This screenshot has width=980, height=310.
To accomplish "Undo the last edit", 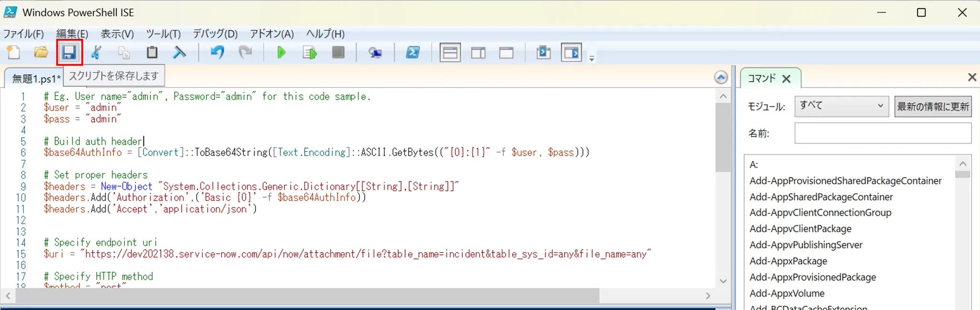I will (217, 52).
